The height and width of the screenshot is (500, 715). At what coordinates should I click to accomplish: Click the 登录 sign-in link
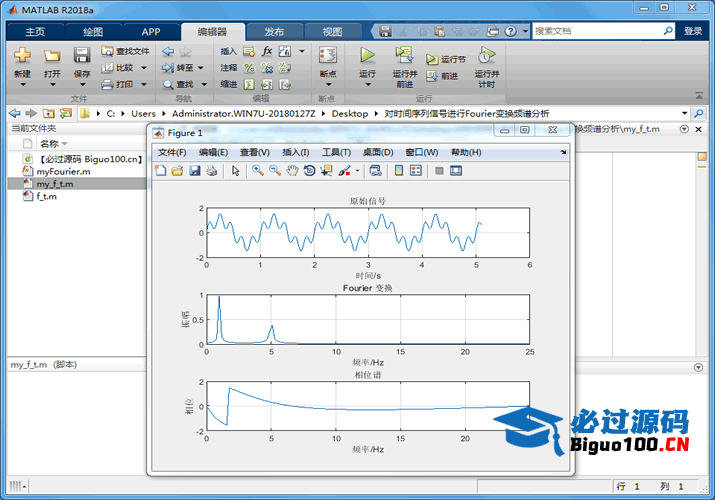coord(693,31)
